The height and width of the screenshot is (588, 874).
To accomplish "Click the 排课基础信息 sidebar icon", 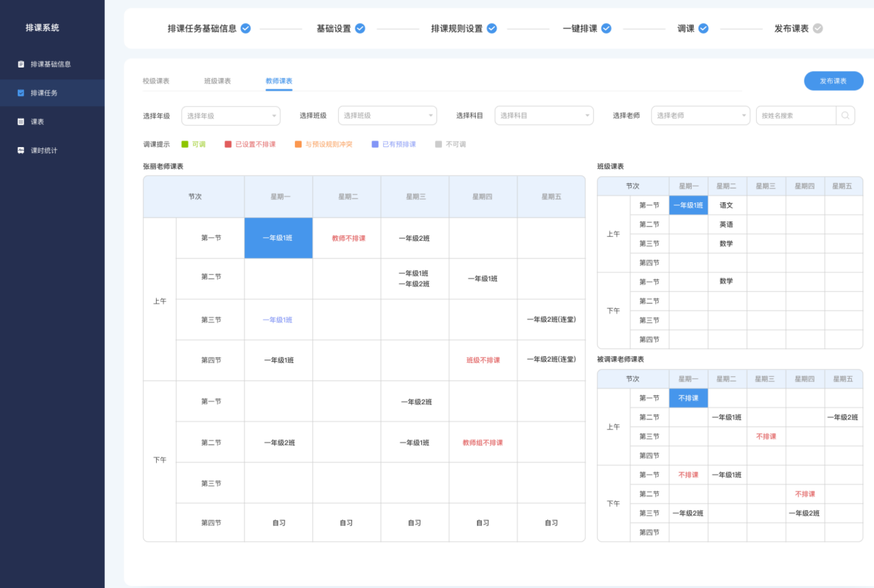I will pyautogui.click(x=21, y=64).
